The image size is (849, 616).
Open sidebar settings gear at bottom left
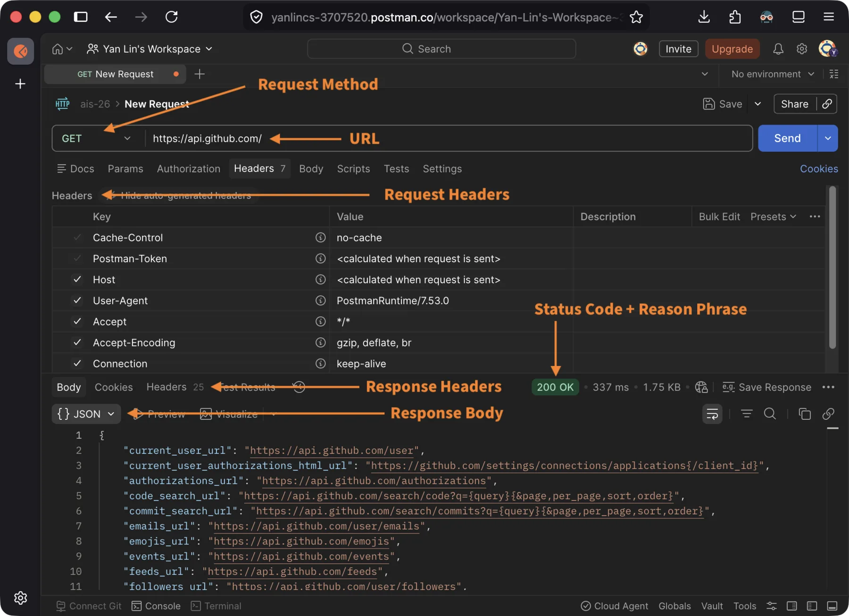pyautogui.click(x=20, y=598)
